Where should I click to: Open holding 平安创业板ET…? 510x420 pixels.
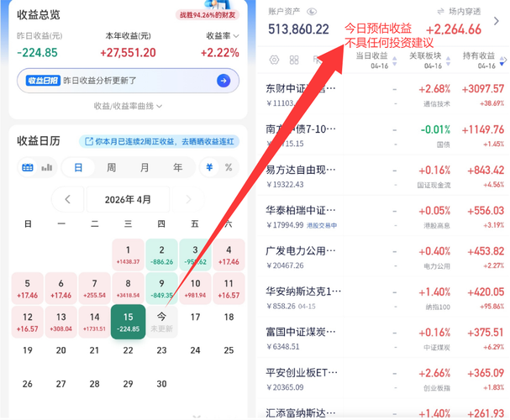384,379
